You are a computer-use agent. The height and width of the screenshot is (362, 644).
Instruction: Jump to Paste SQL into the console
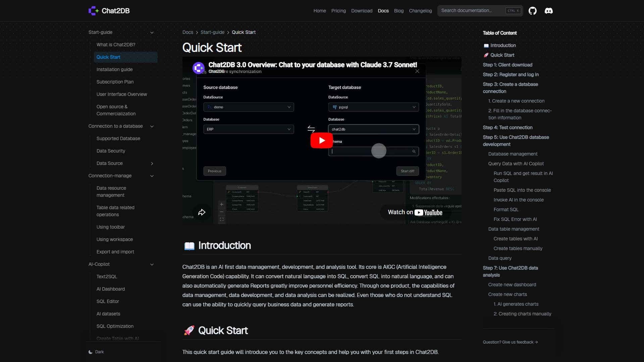[522, 190]
